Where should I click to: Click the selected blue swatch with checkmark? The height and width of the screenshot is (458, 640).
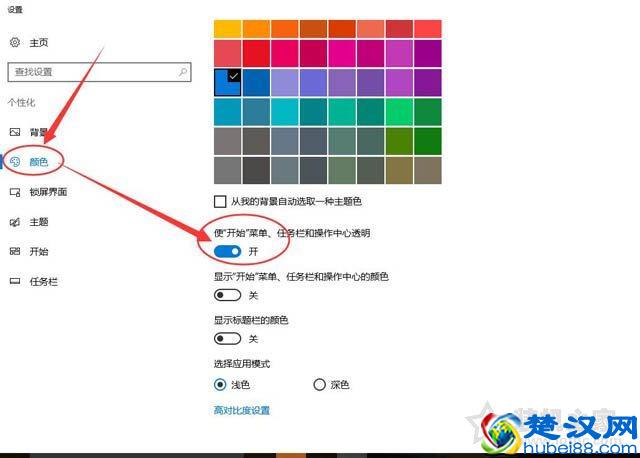click(227, 82)
